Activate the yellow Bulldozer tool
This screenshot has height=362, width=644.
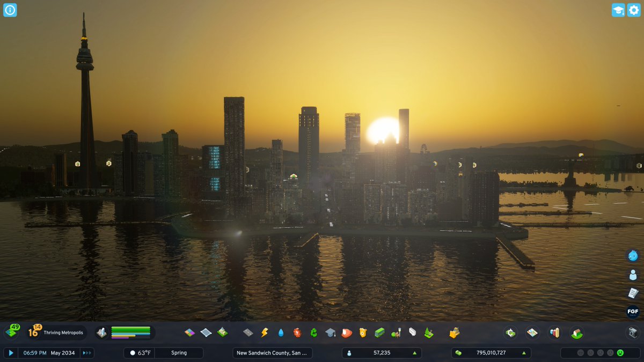point(455,333)
